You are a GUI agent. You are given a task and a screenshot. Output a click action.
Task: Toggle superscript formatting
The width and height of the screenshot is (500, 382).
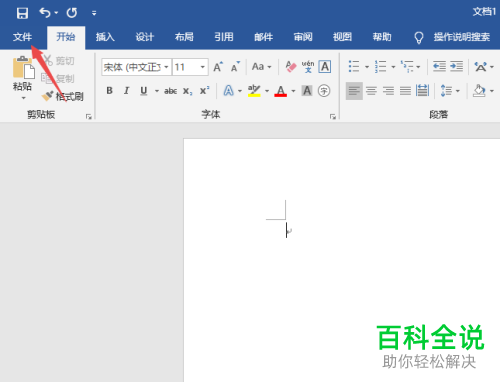[x=204, y=91]
